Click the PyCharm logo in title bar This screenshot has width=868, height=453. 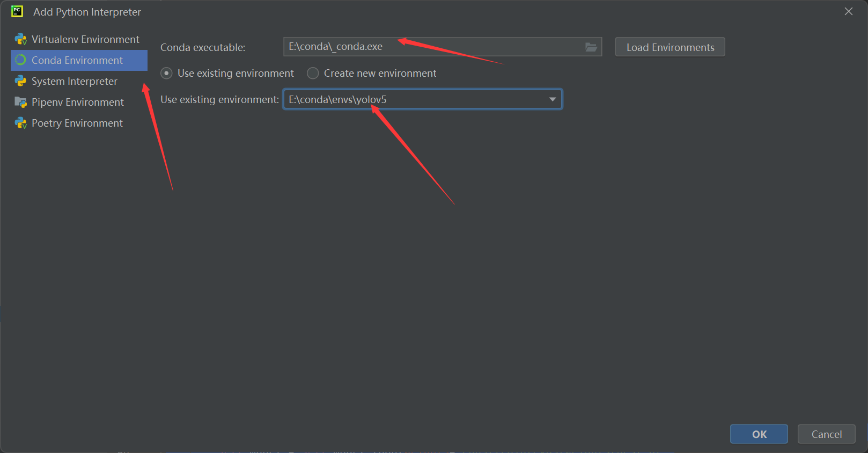pyautogui.click(x=17, y=11)
